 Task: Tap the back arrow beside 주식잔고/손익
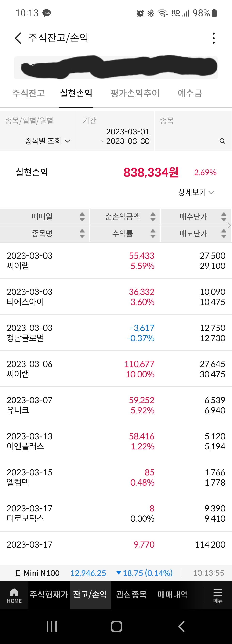pyautogui.click(x=18, y=38)
